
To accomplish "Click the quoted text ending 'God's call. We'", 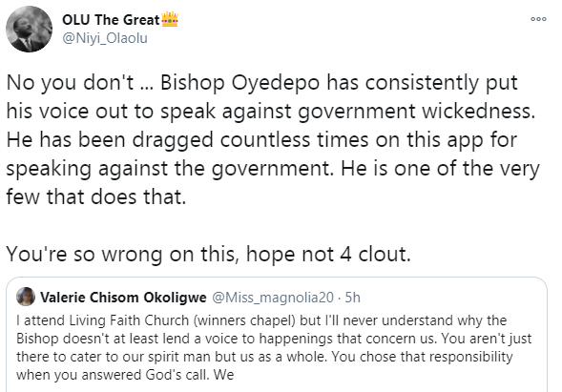I will tap(125, 375).
